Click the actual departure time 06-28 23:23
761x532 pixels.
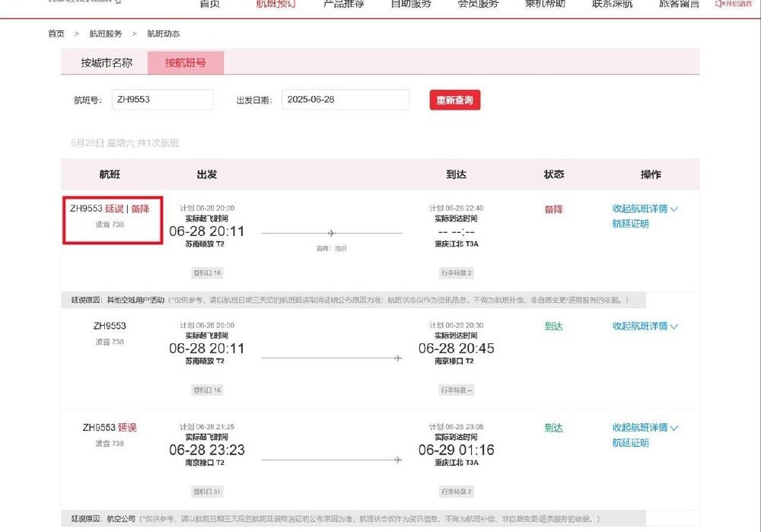pos(207,450)
